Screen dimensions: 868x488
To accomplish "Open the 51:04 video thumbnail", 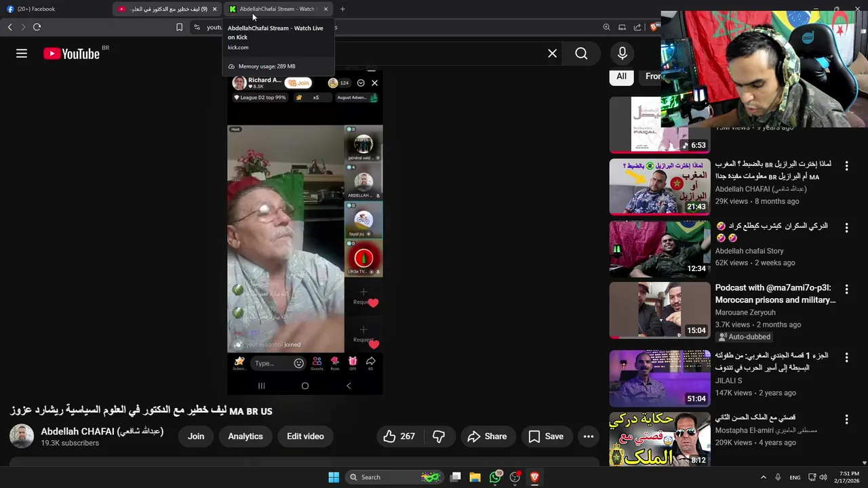I will (660, 378).
